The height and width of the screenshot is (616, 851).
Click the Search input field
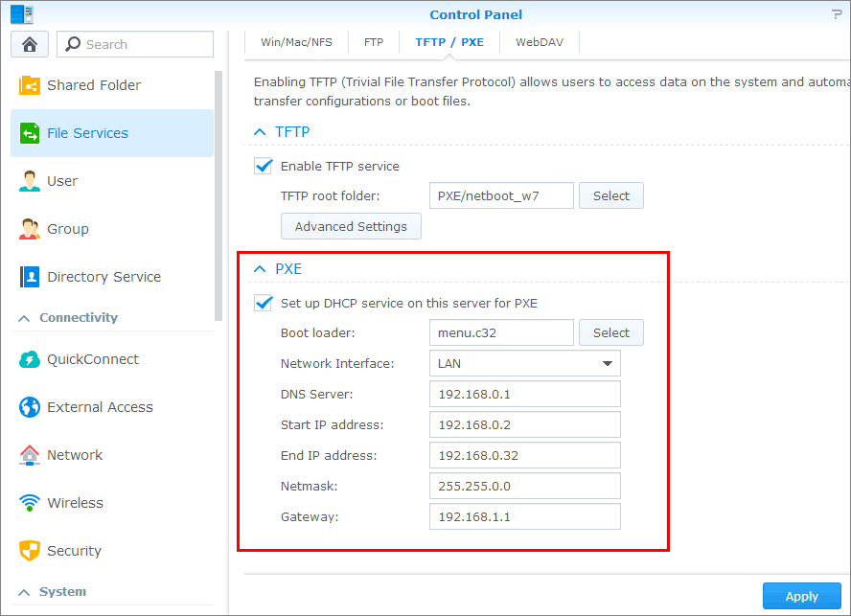[135, 44]
